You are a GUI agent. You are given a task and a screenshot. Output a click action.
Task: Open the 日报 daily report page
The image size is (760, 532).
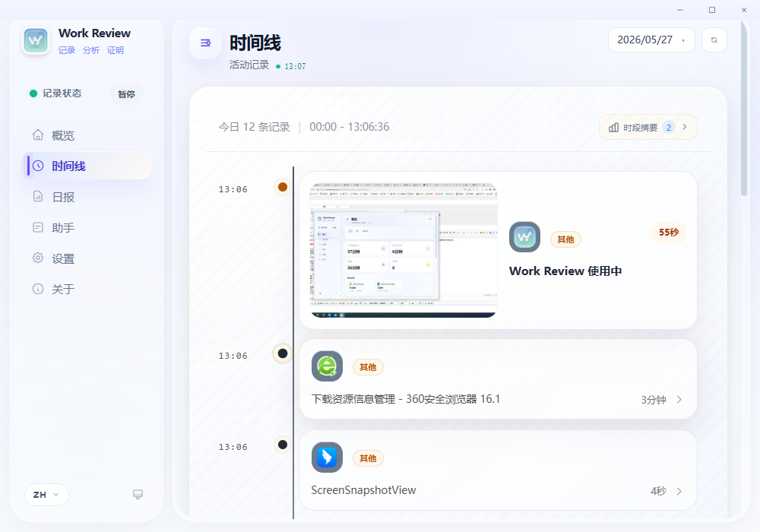coord(87,197)
